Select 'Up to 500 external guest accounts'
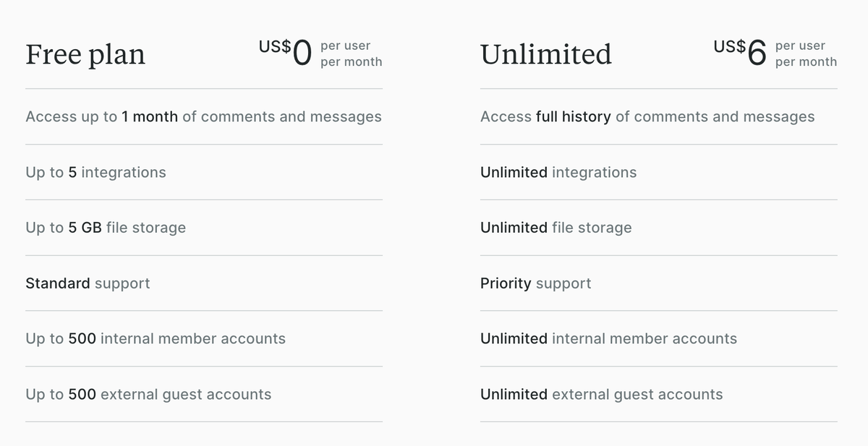 tap(148, 394)
